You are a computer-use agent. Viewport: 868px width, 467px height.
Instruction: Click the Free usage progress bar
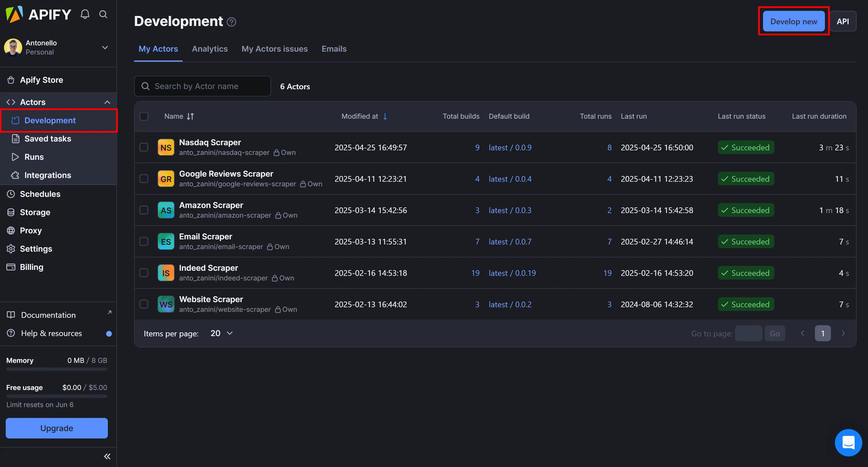[56, 396]
